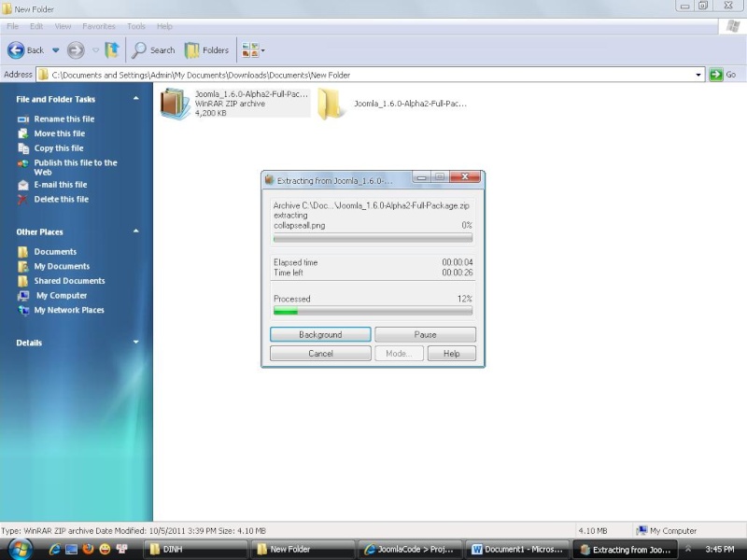Open My Documents under Other Places
The height and width of the screenshot is (560, 747).
point(62,266)
